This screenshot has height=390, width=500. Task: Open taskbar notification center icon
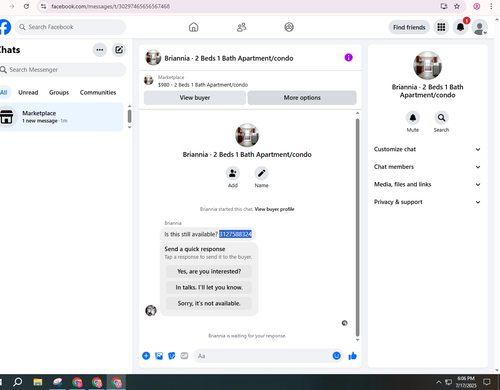487,382
